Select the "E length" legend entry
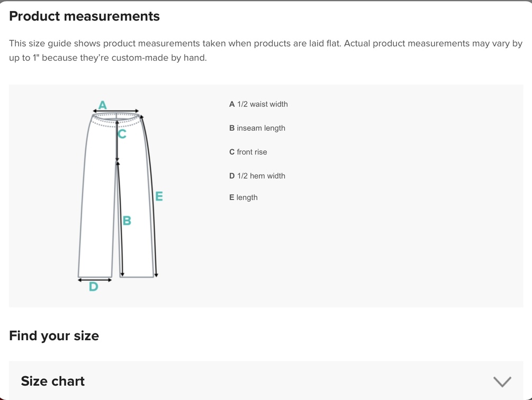 (244, 197)
